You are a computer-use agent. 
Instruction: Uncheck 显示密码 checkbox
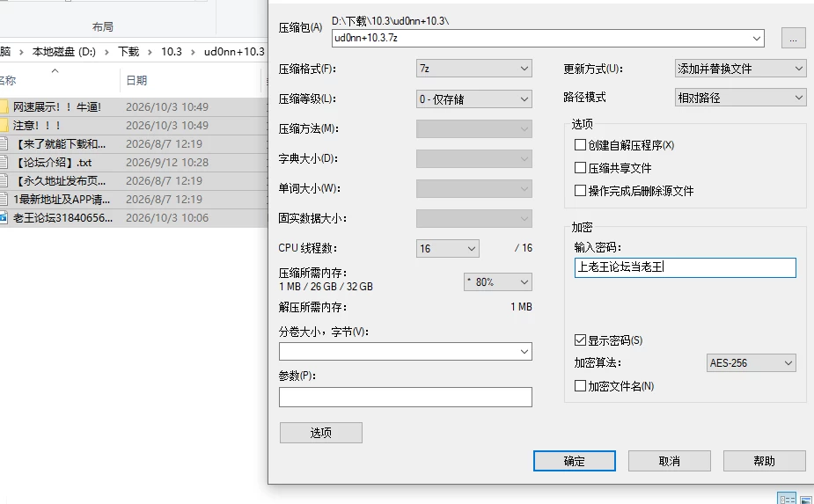581,340
